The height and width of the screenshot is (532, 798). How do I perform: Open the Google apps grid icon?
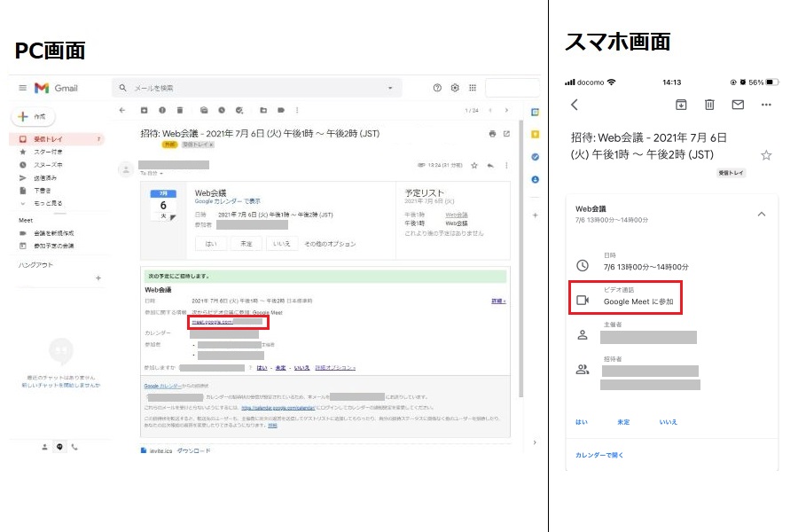[x=472, y=88]
